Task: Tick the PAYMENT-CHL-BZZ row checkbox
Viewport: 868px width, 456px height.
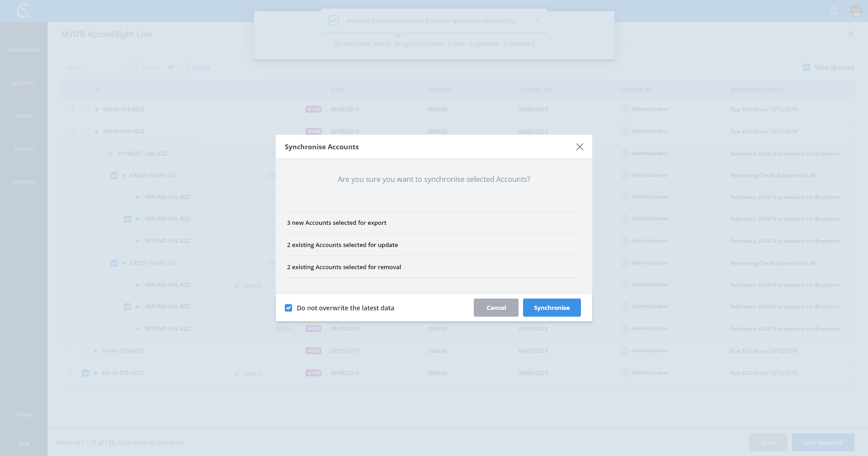Action: click(100, 154)
